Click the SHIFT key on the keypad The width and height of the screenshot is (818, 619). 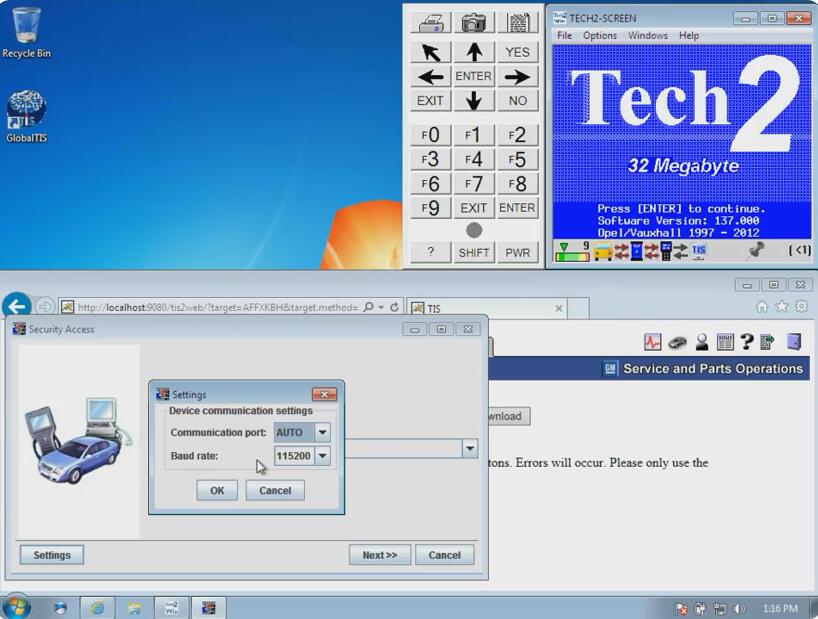(474, 252)
